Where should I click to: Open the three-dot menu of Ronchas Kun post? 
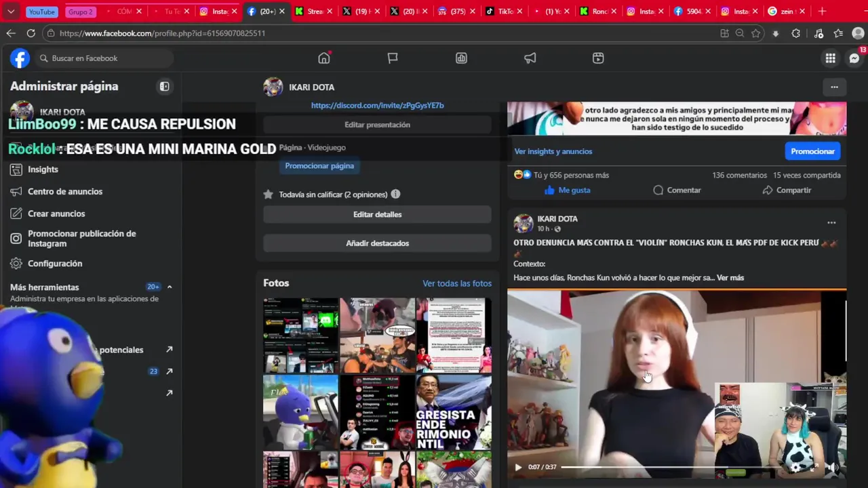831,222
